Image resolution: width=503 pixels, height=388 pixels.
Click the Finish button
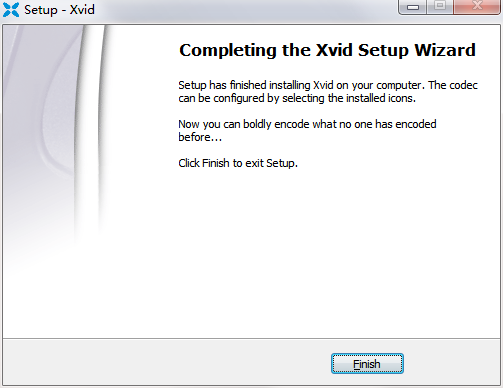click(367, 364)
